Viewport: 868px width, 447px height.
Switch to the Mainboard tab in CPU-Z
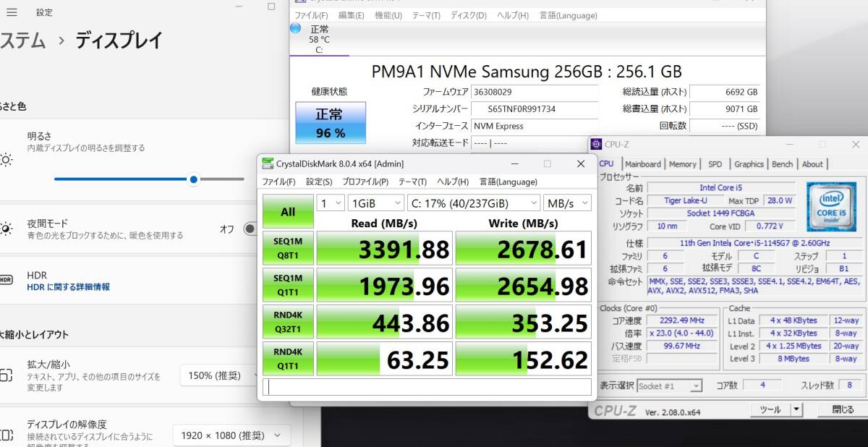pos(642,164)
